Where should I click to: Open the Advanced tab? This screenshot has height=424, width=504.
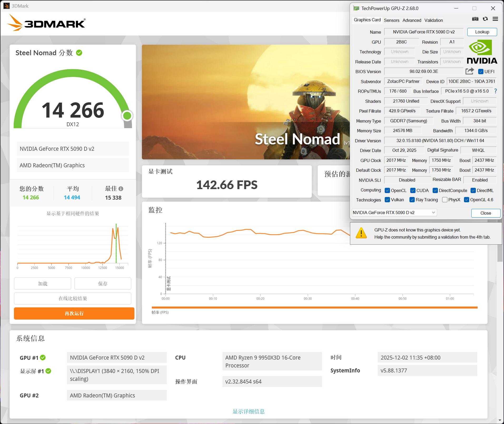412,20
